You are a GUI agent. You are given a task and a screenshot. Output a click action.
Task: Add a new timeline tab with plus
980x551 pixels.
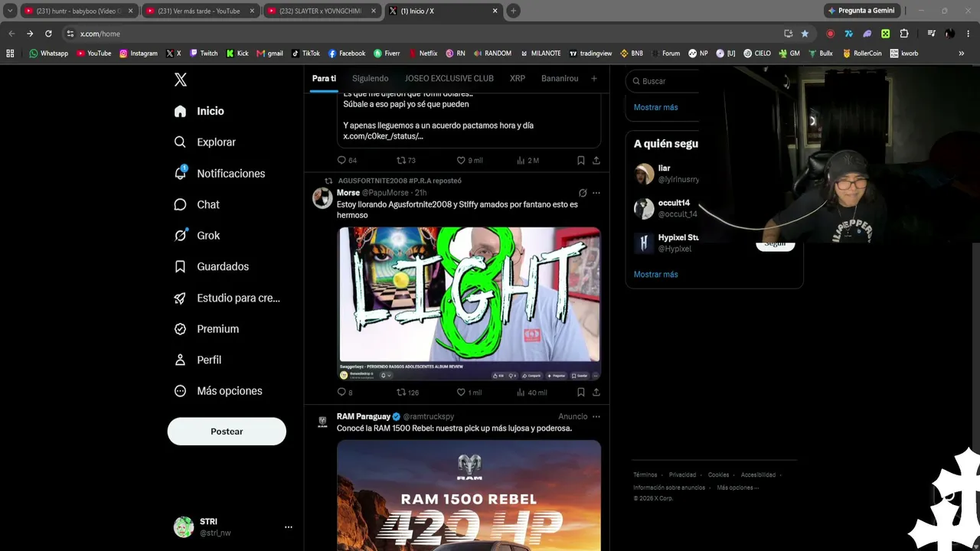[593, 79]
